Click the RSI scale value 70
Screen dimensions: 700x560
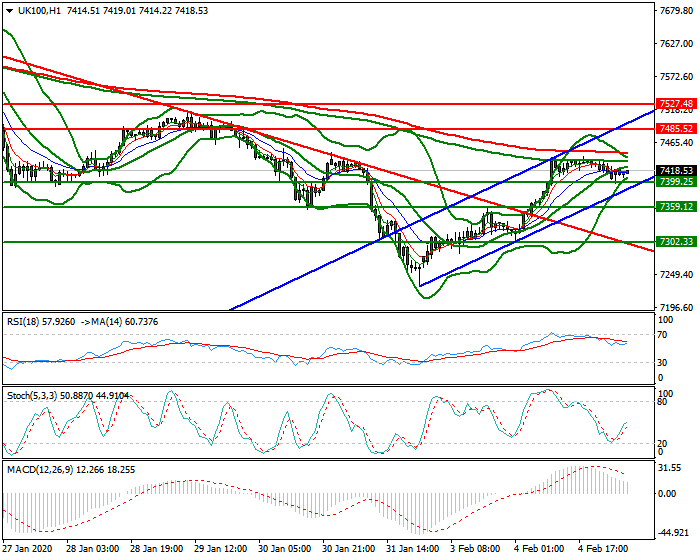tap(663, 335)
